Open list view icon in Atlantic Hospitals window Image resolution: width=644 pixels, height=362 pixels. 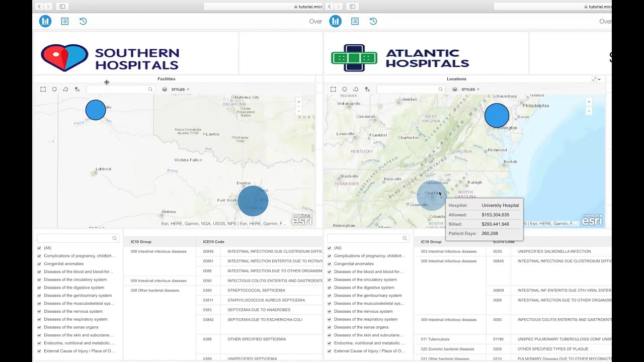click(355, 21)
